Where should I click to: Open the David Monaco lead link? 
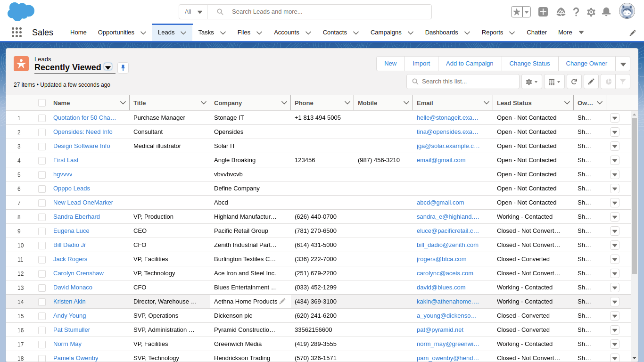[73, 288]
